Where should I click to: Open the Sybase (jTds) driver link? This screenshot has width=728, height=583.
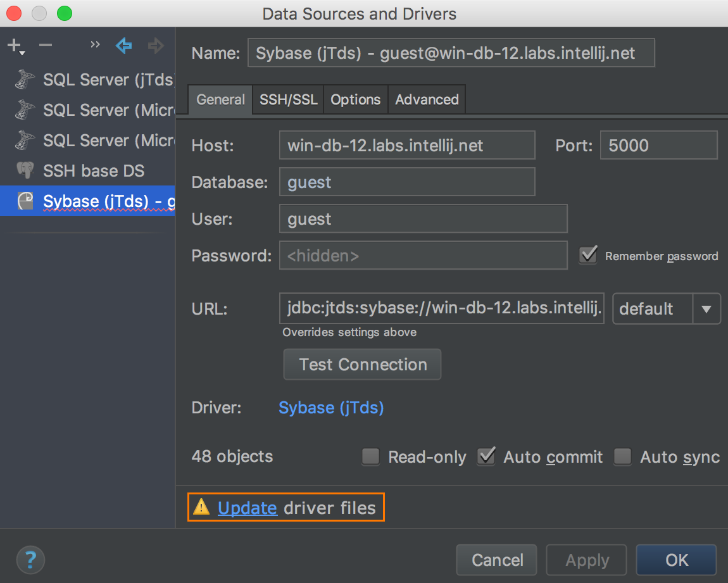tap(331, 408)
